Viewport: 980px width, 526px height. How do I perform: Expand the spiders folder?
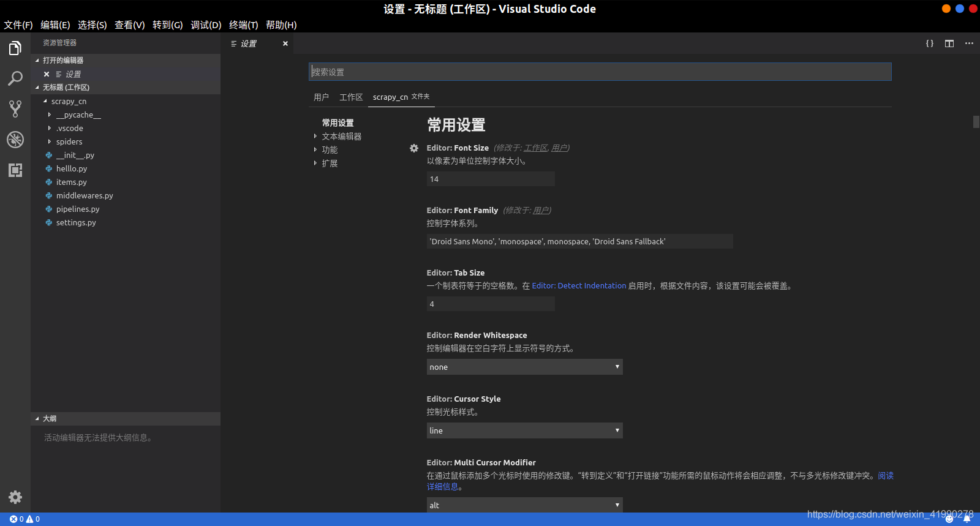(x=50, y=141)
